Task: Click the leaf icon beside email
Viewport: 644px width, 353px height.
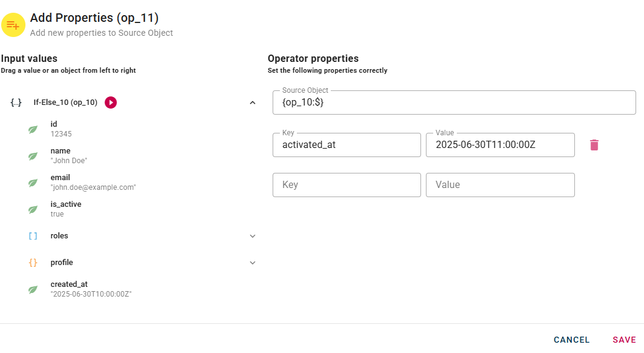Action: click(x=33, y=183)
